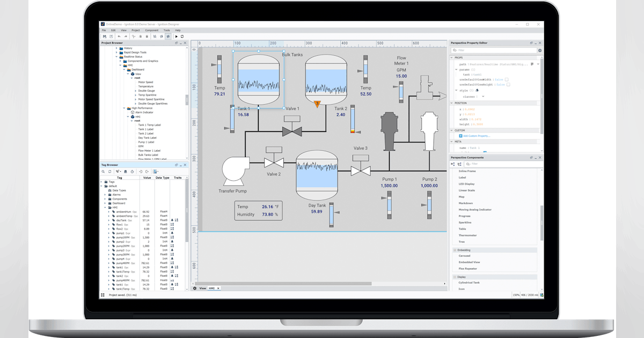
Task: Collapse the Embedding components section
Action: tap(455, 250)
